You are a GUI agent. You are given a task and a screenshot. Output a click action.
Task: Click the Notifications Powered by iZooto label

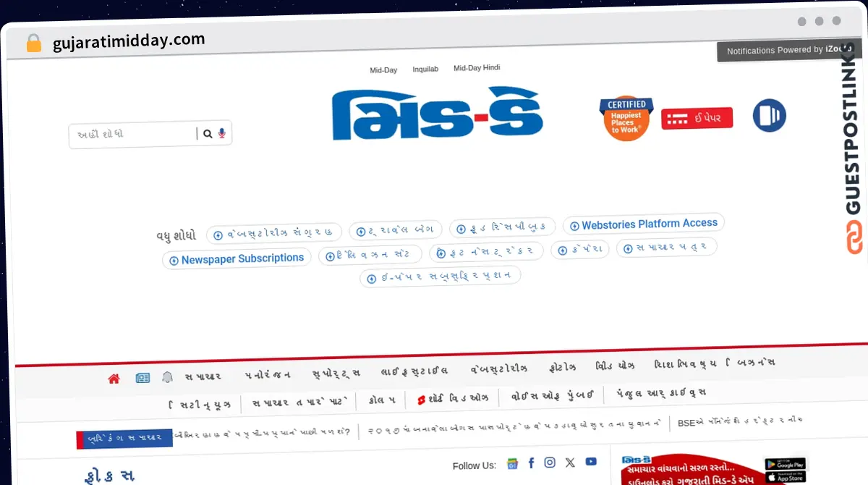[x=789, y=50]
